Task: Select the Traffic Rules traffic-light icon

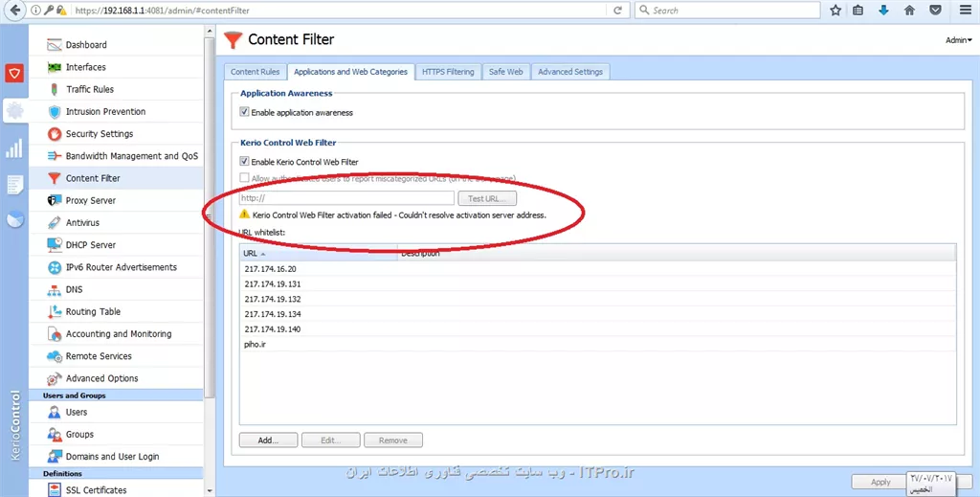Action: (x=55, y=89)
